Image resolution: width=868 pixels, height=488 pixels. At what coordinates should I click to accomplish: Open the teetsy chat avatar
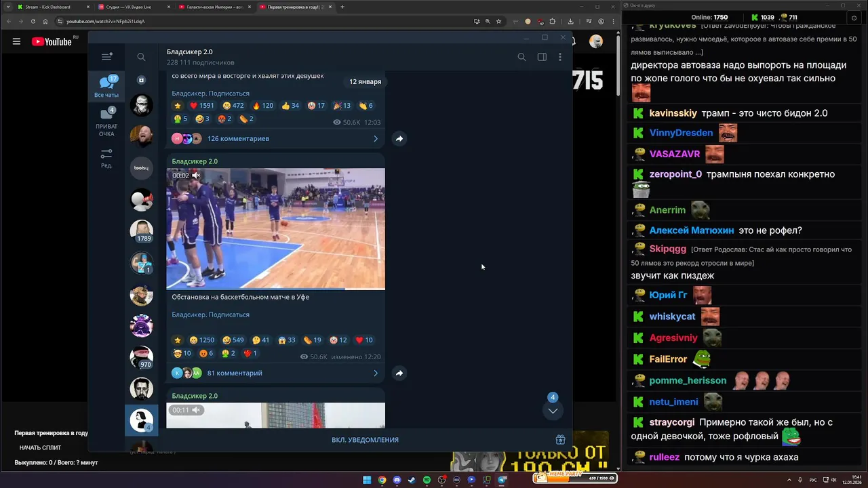coord(142,167)
